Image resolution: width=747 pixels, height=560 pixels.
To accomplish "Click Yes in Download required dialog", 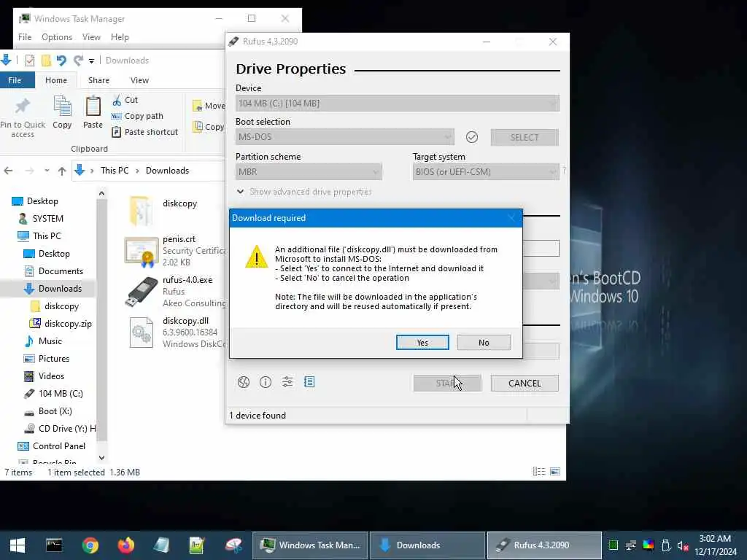I will point(422,343).
